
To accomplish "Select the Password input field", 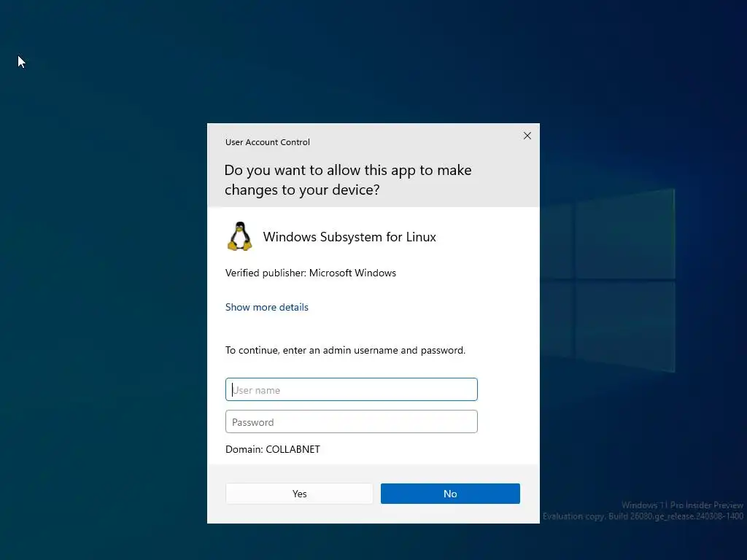I will pos(352,422).
